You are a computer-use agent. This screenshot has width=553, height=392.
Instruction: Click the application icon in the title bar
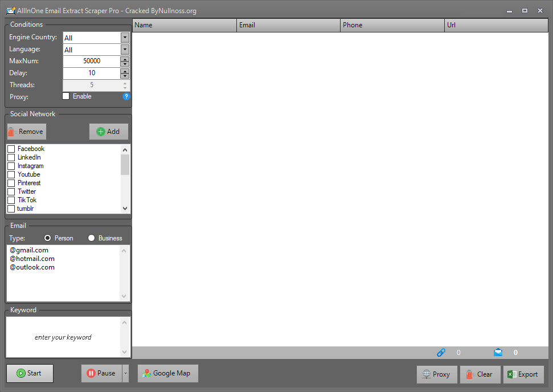point(11,11)
